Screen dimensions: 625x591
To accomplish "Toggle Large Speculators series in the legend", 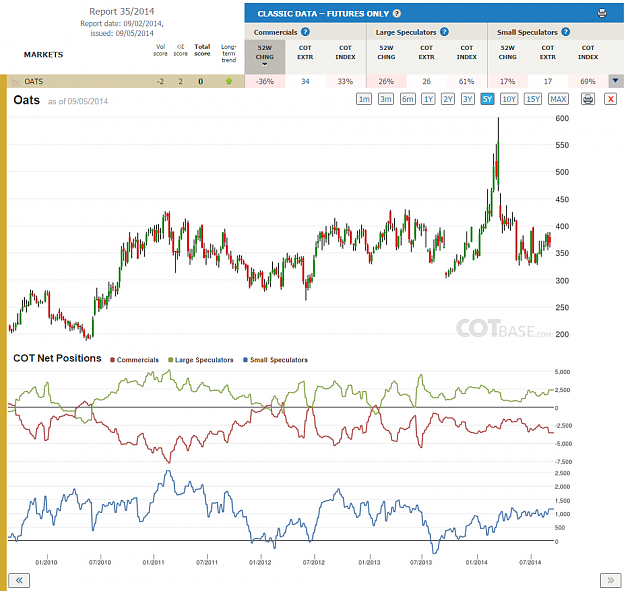I will [201, 360].
